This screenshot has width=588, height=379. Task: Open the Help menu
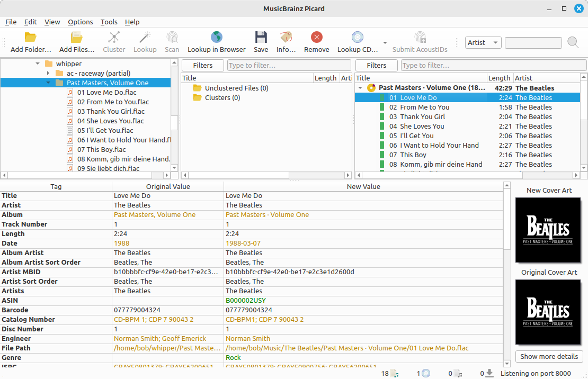coord(132,22)
